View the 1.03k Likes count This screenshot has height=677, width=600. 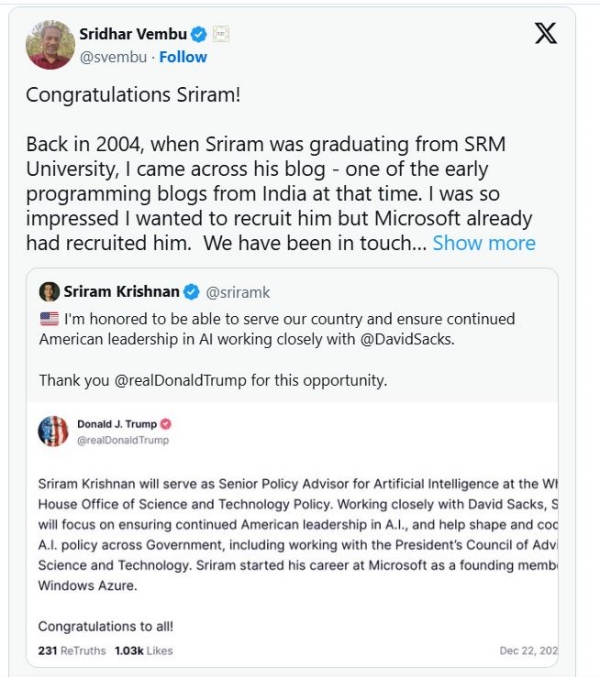click(x=144, y=651)
